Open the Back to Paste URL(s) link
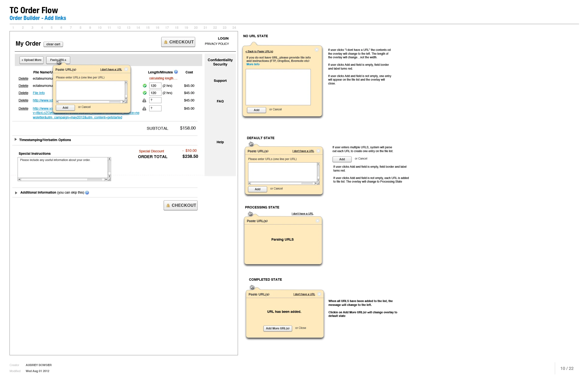The height and width of the screenshot is (380, 588). point(259,51)
